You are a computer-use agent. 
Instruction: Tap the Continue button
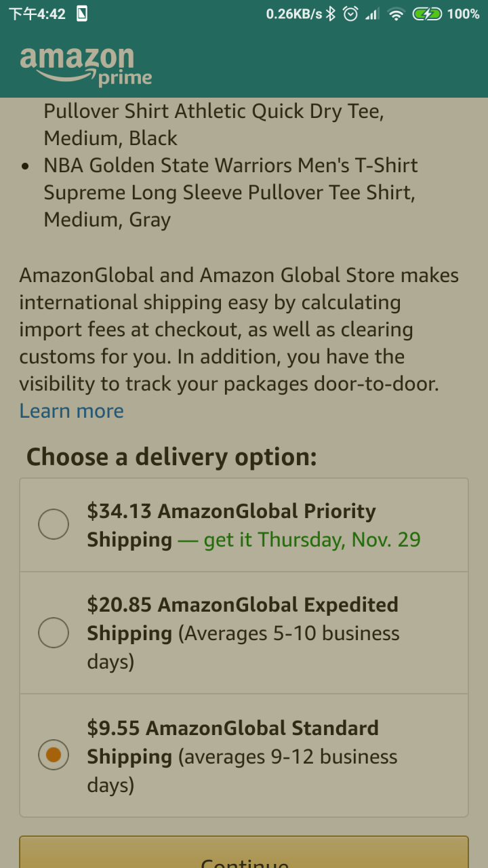pos(244,852)
